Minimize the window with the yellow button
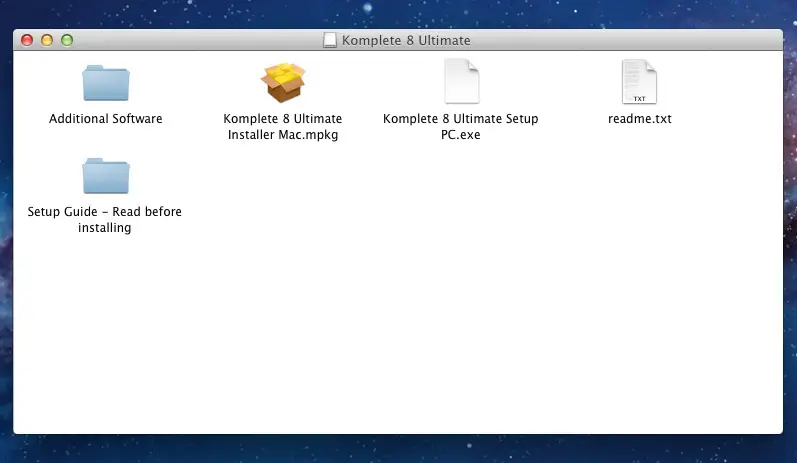This screenshot has width=797, height=463. [47, 40]
